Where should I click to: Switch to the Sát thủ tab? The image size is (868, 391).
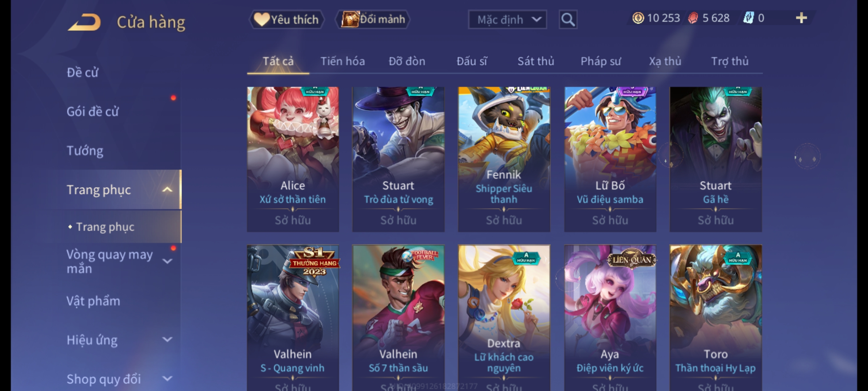click(536, 61)
